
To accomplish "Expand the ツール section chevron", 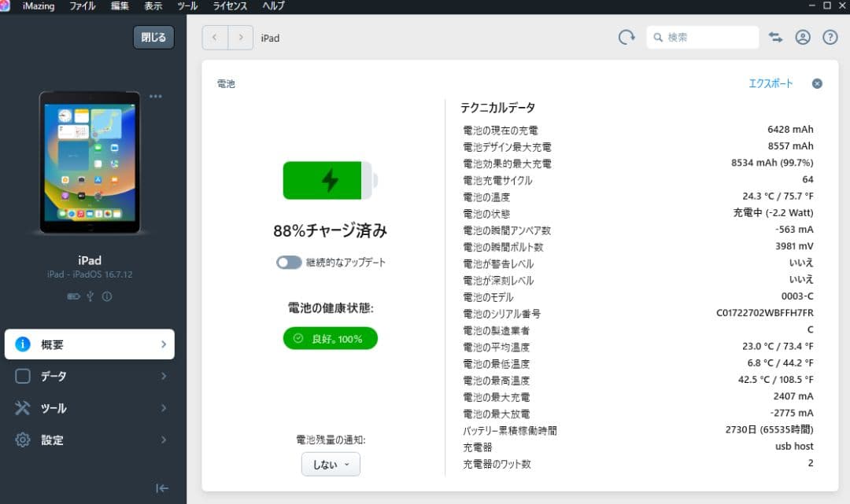I will 164,407.
